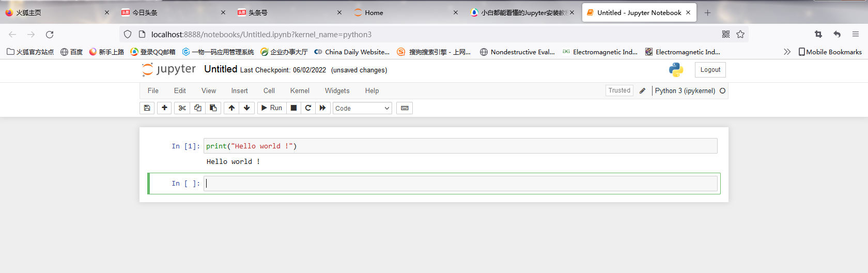Screen dimensions: 868x273
Task: Reload the current page
Action: pos(50,34)
